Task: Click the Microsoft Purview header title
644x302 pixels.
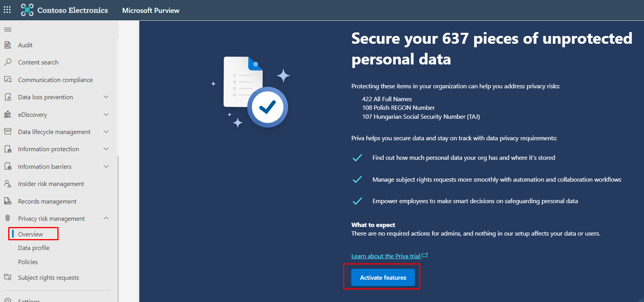Action: click(151, 11)
